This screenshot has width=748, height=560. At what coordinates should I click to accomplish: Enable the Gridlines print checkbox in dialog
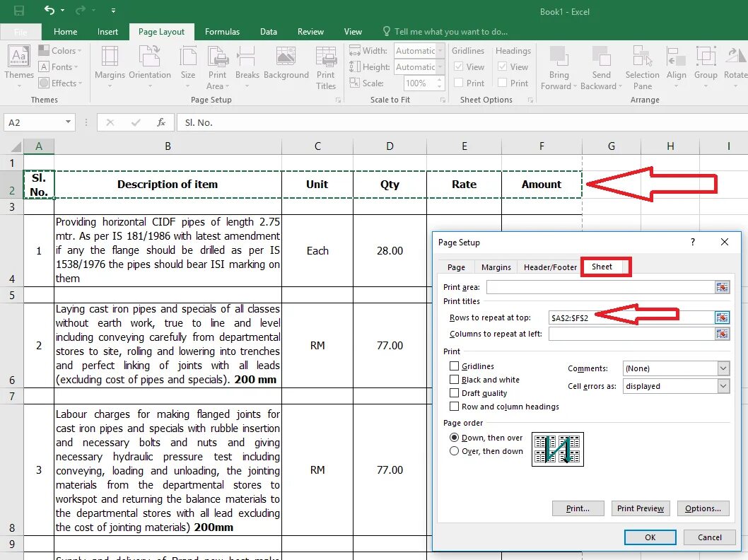pyautogui.click(x=454, y=366)
